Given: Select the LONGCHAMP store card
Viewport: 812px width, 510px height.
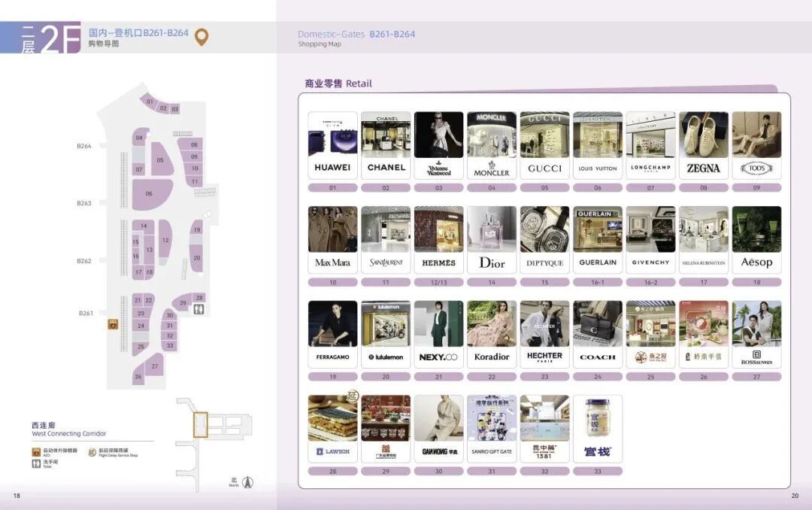Looking at the screenshot, I should (x=650, y=145).
